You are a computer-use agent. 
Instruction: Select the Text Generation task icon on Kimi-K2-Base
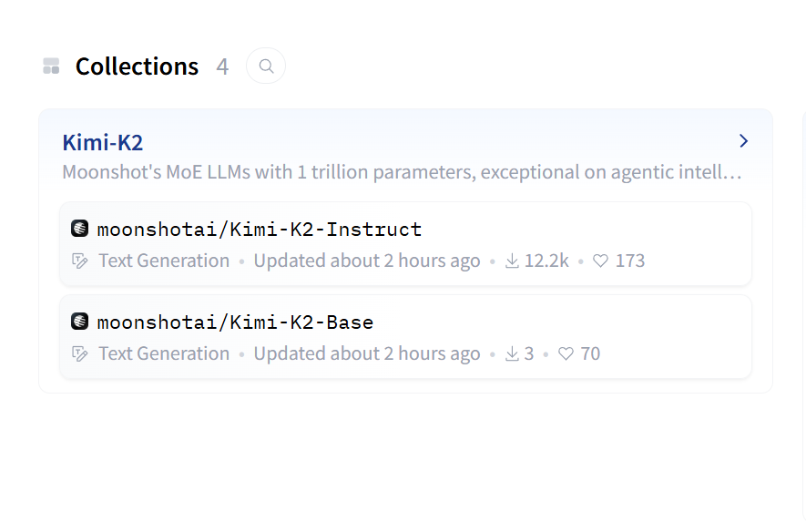coord(80,353)
